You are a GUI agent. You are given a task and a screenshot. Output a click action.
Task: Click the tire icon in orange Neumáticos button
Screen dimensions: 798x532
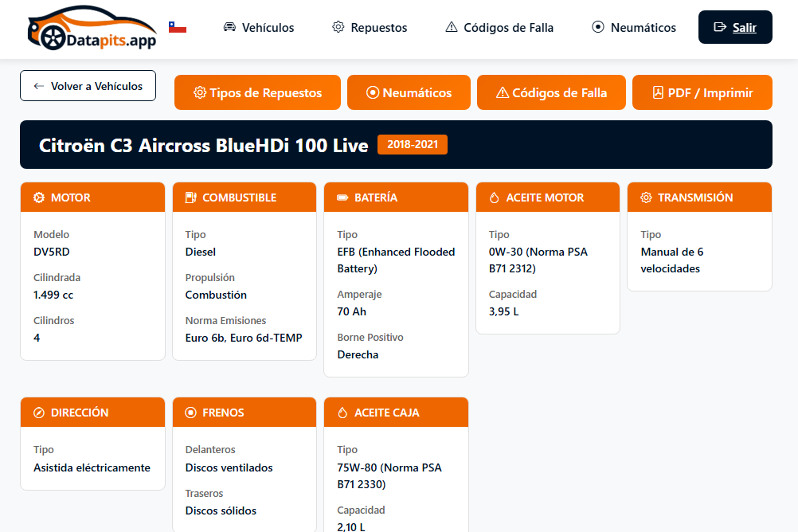coord(373,92)
